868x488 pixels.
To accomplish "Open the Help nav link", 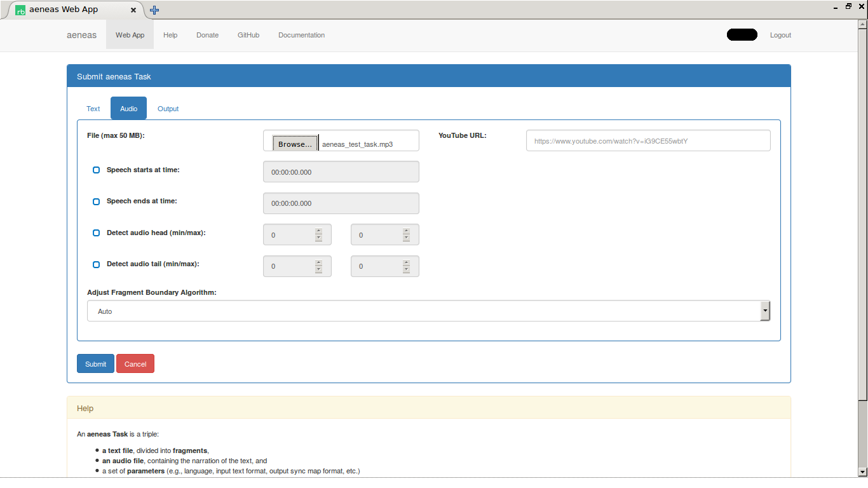I will 170,35.
